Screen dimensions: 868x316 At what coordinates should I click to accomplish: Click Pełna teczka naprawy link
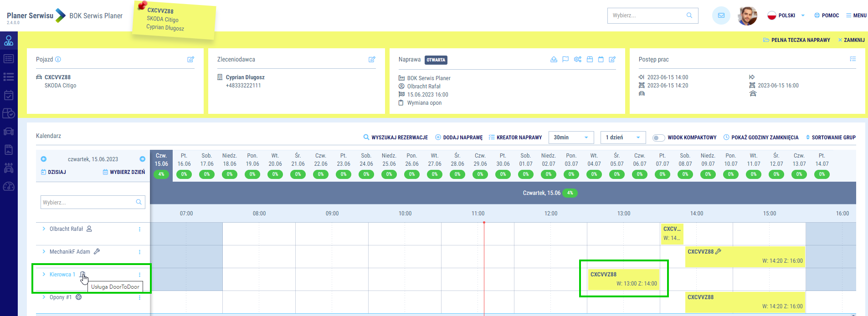(x=796, y=40)
